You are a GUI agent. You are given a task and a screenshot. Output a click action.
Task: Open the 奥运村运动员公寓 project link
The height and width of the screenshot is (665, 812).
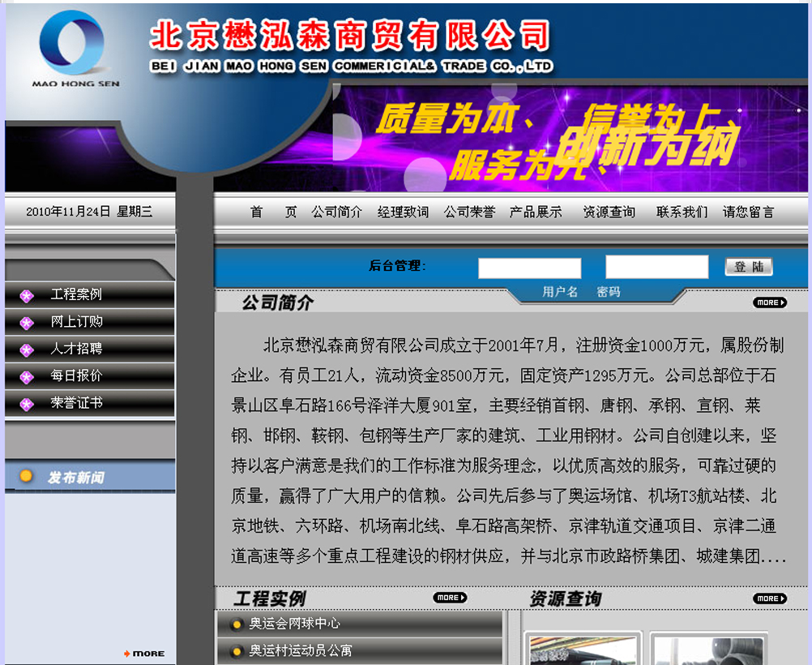point(300,650)
